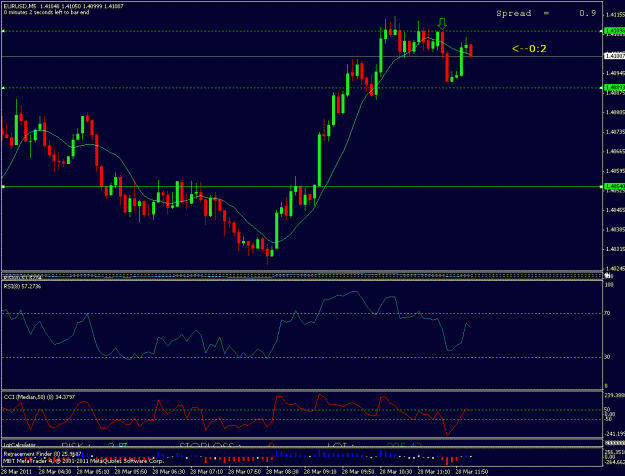
Task: Click the MetaQuotes Software Corp. copyright text
Action: pyautogui.click(x=84, y=461)
